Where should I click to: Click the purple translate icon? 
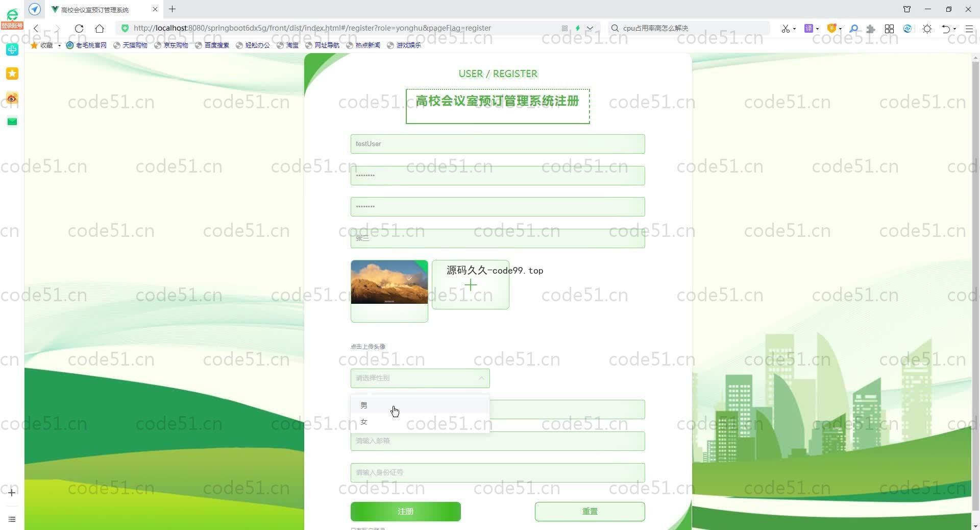pyautogui.click(x=808, y=29)
